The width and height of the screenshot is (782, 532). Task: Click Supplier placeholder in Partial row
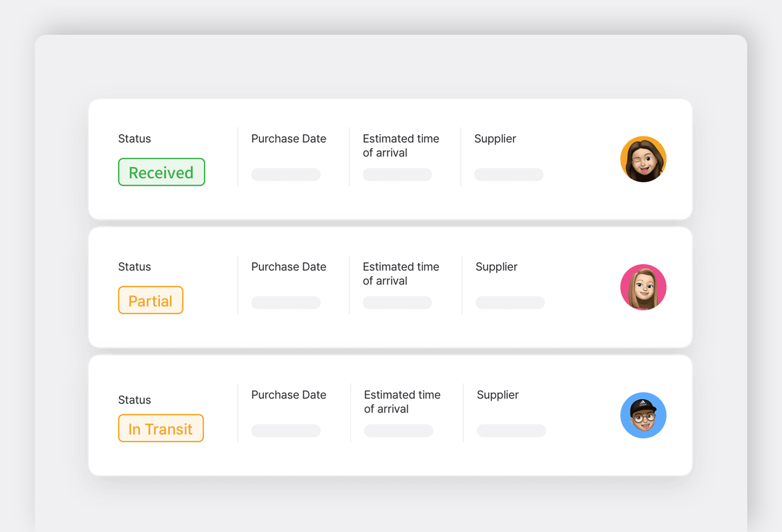(x=510, y=303)
